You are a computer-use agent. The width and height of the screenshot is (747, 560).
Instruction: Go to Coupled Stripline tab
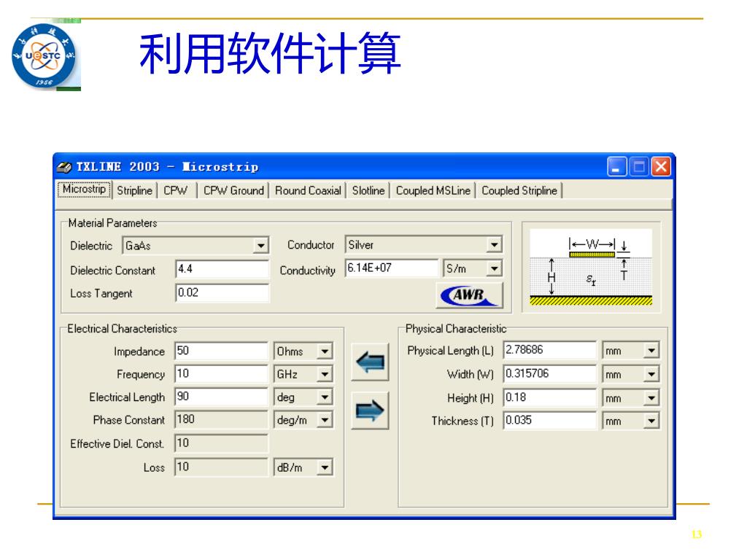click(x=519, y=190)
